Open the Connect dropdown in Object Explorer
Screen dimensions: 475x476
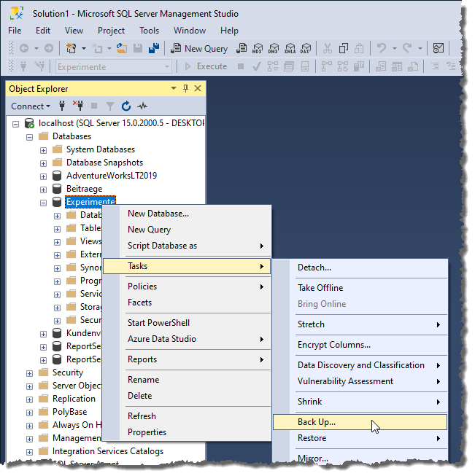(x=31, y=106)
